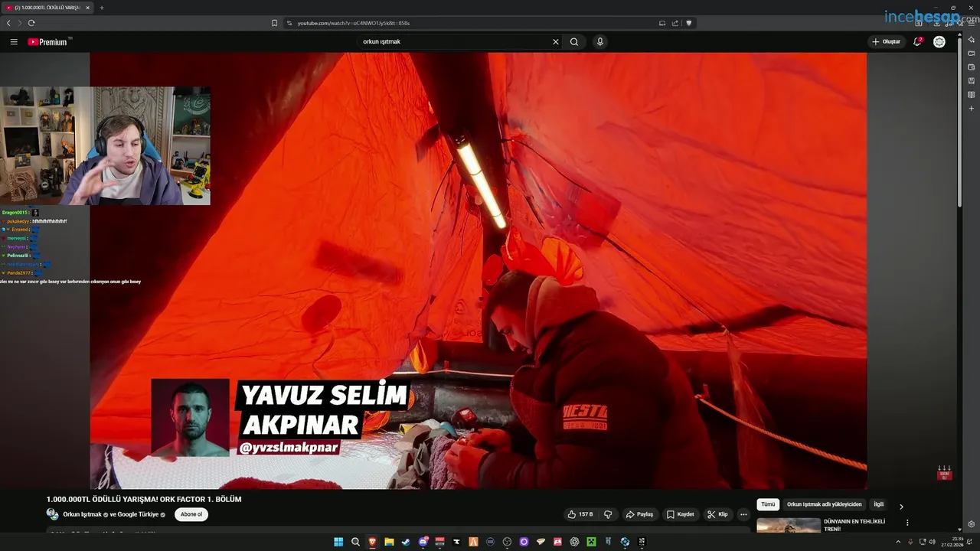This screenshot has width=980, height=551.
Task: Open sidebar settings gear at bottom
Action: click(972, 524)
